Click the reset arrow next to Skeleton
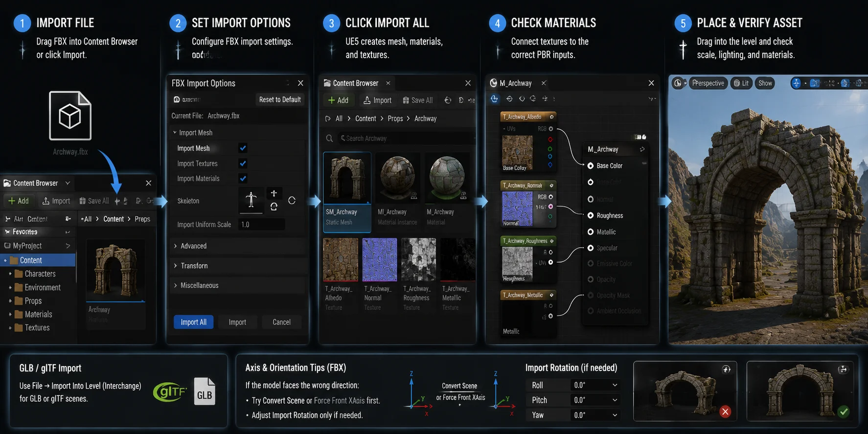 [x=292, y=201]
